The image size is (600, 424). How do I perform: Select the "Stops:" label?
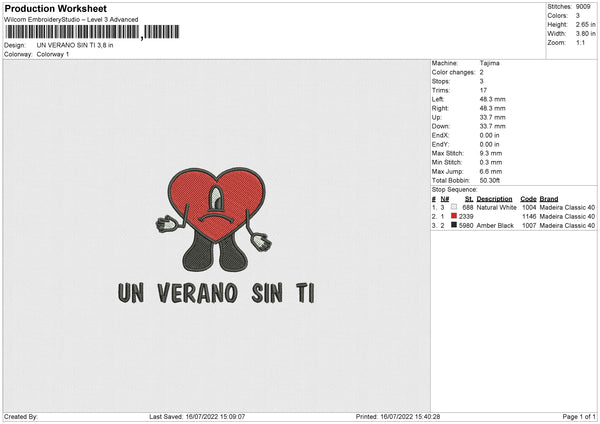(x=441, y=82)
